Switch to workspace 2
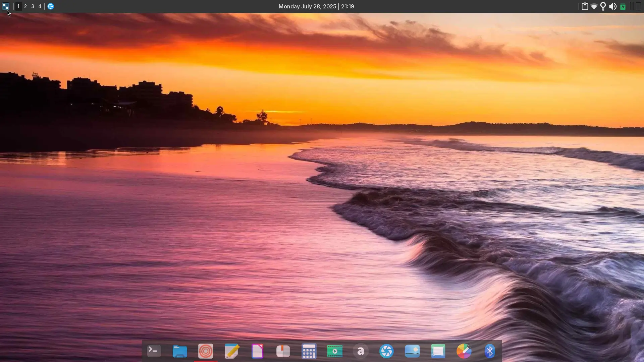Image resolution: width=644 pixels, height=362 pixels. pos(25,6)
